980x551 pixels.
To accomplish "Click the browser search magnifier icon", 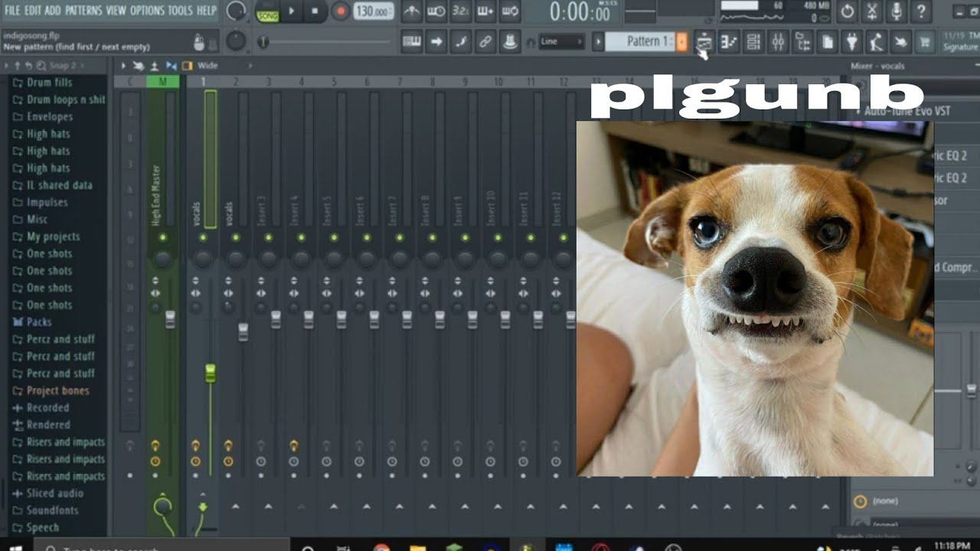I will [40, 66].
